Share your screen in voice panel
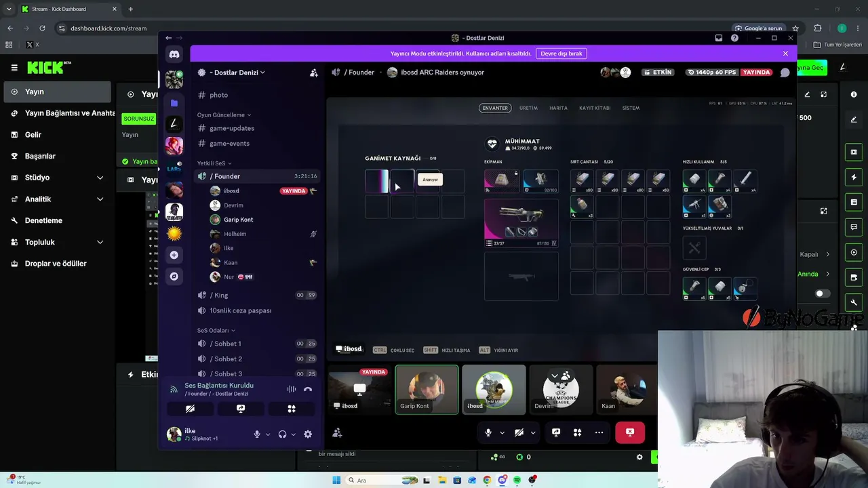 (x=241, y=409)
